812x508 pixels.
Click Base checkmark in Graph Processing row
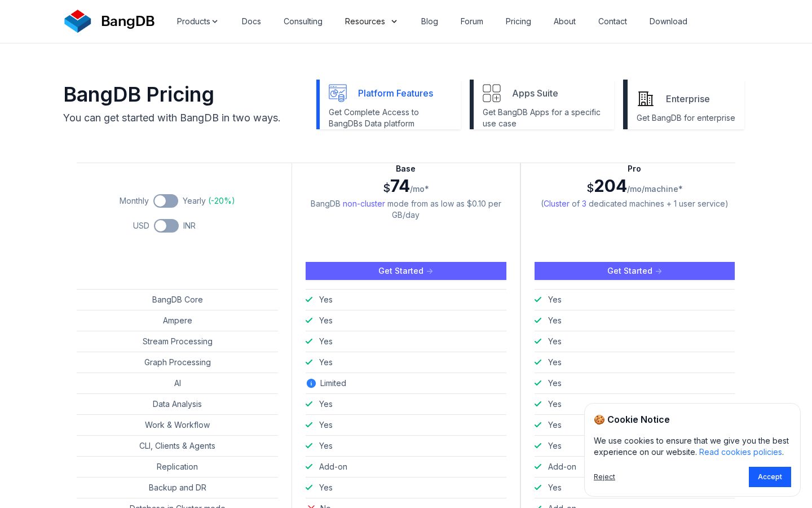(x=309, y=362)
